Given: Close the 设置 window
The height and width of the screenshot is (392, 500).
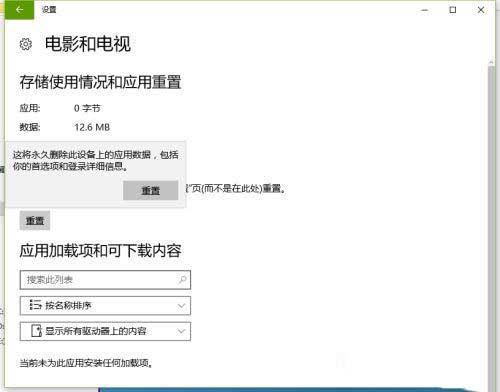Looking at the screenshot, I should pyautogui.click(x=481, y=10).
